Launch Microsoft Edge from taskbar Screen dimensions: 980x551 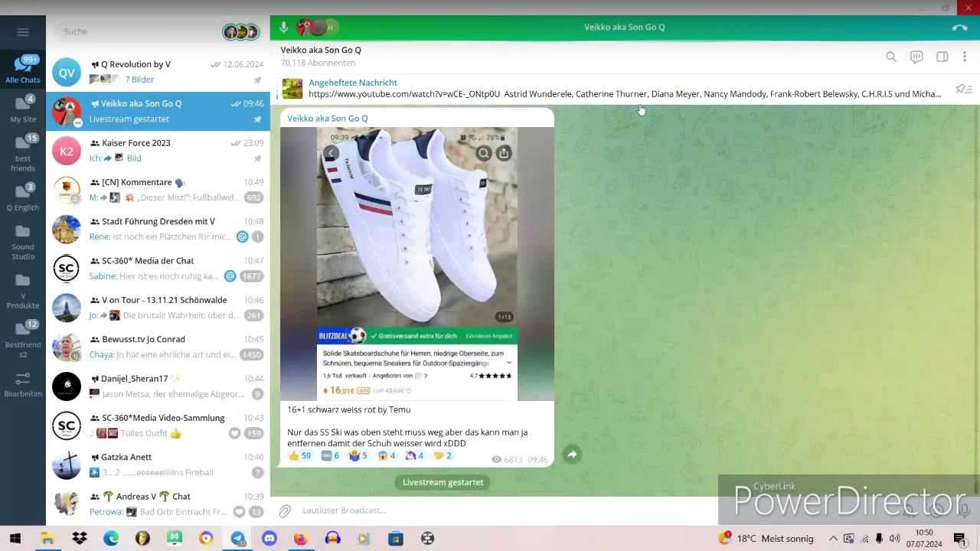[111, 539]
